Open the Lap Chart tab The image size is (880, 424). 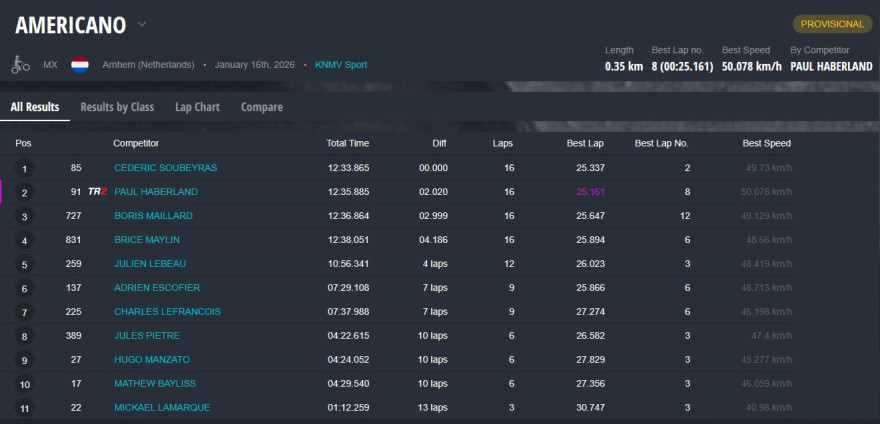tap(197, 107)
